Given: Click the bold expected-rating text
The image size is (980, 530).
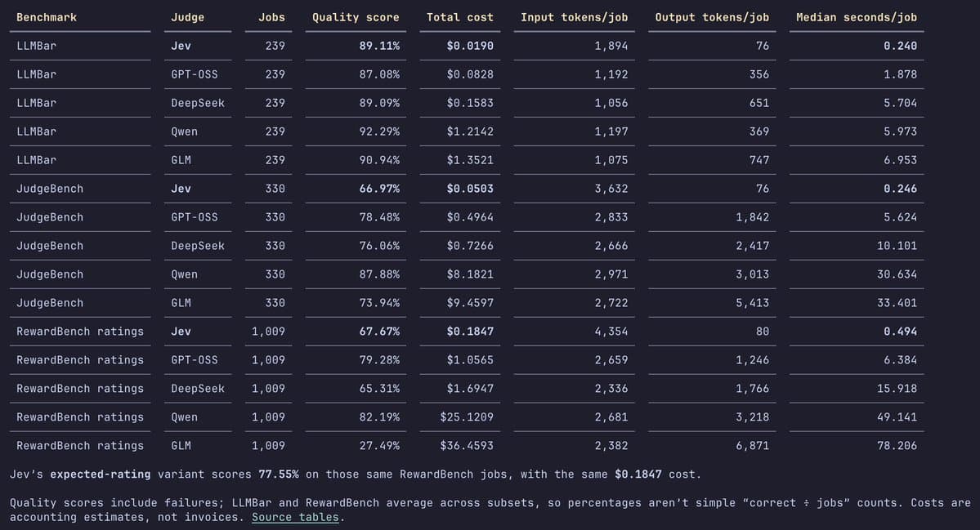Looking at the screenshot, I should coord(100,474).
